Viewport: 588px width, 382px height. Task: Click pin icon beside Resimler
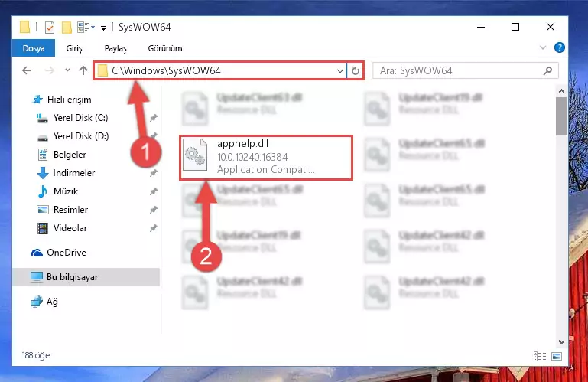click(154, 211)
